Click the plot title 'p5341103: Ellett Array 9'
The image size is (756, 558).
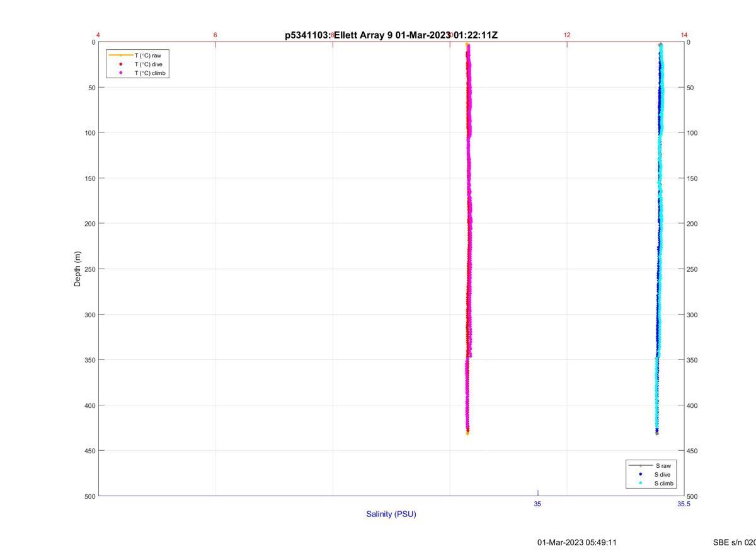point(339,35)
